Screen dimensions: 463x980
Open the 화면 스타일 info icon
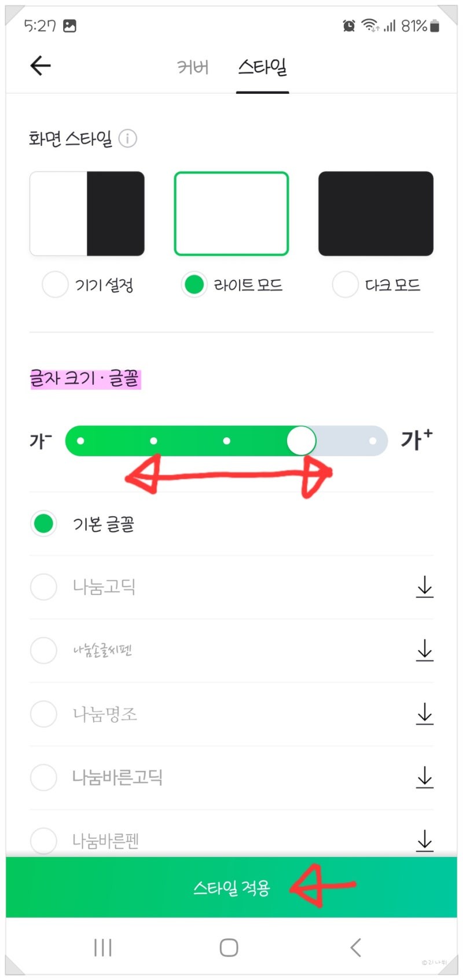[127, 138]
